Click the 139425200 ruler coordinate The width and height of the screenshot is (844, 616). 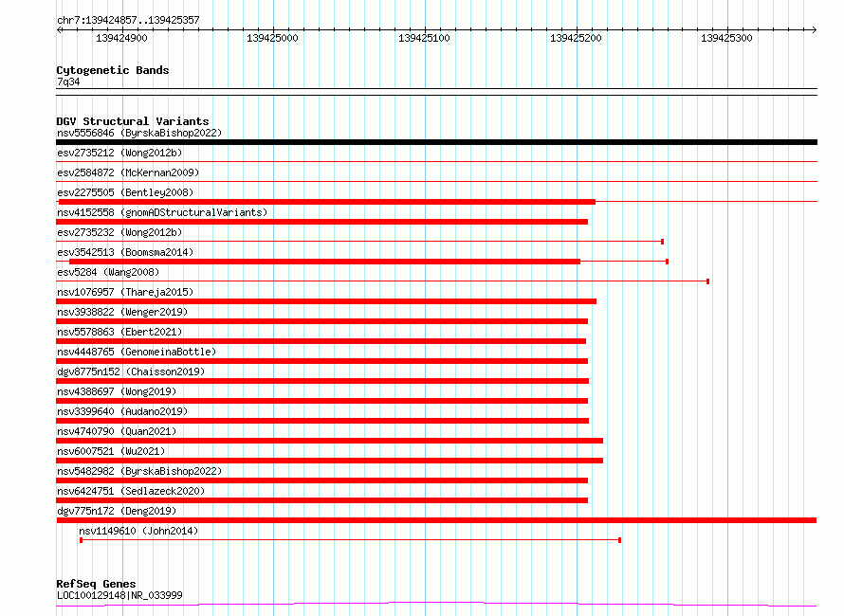click(576, 38)
